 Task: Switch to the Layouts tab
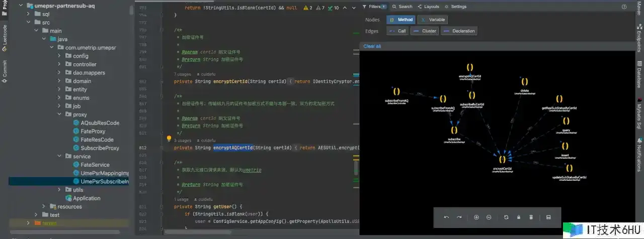point(428,7)
